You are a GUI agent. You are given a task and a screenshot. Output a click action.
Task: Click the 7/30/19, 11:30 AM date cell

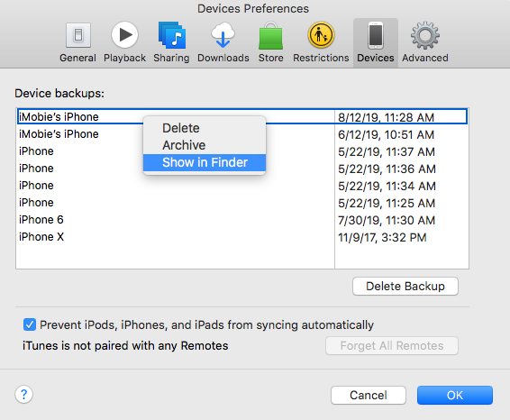click(387, 220)
